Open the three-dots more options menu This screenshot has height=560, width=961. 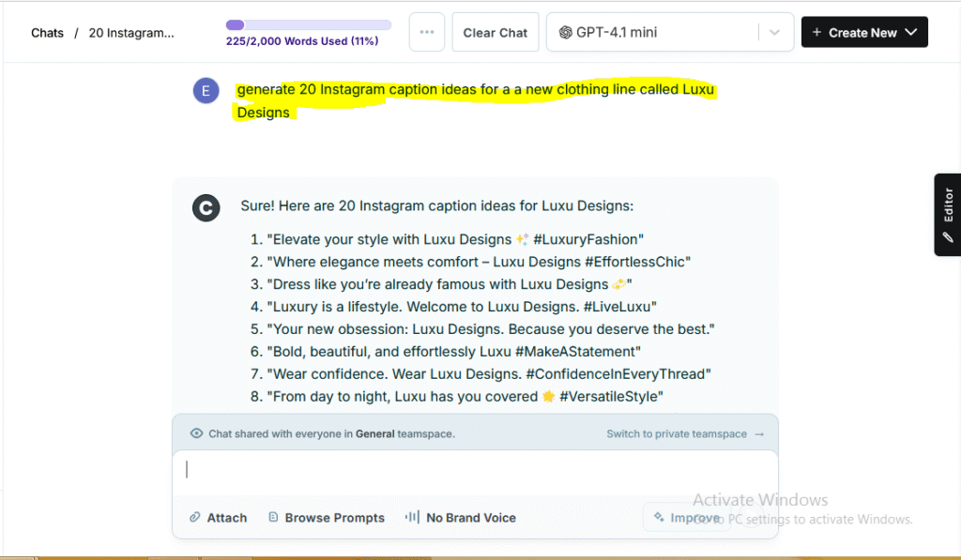click(427, 32)
